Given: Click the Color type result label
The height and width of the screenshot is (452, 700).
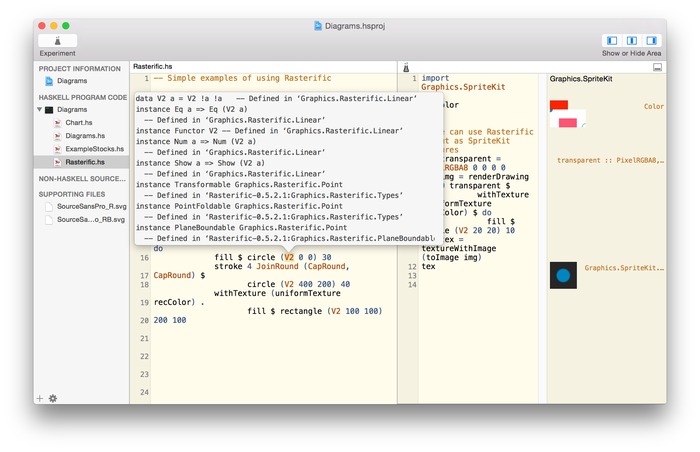Looking at the screenshot, I should [654, 106].
